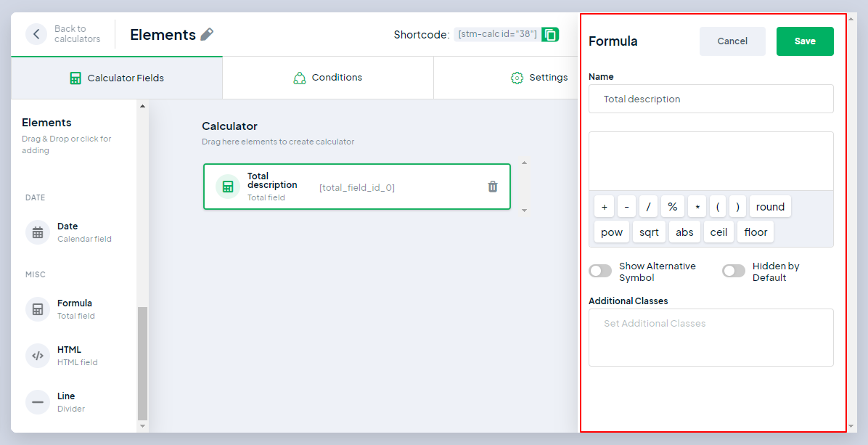Viewport: 868px width, 445px height.
Task: Save the formula field
Action: (804, 41)
